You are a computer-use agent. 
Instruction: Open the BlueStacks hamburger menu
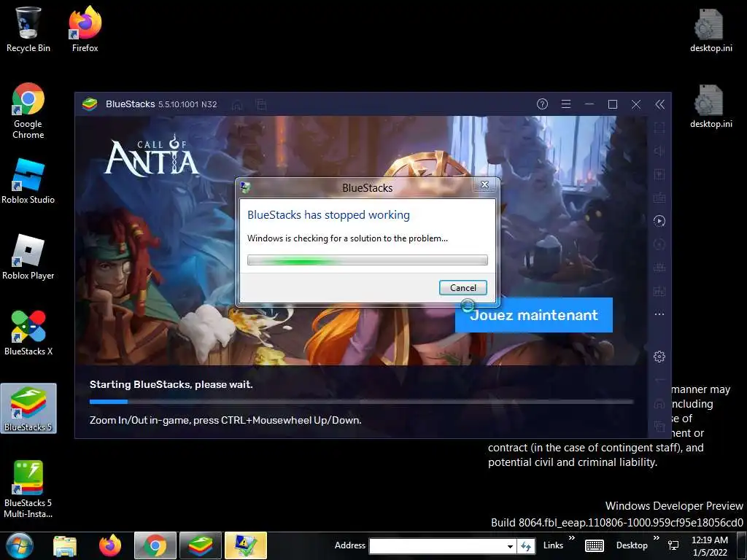(x=565, y=104)
